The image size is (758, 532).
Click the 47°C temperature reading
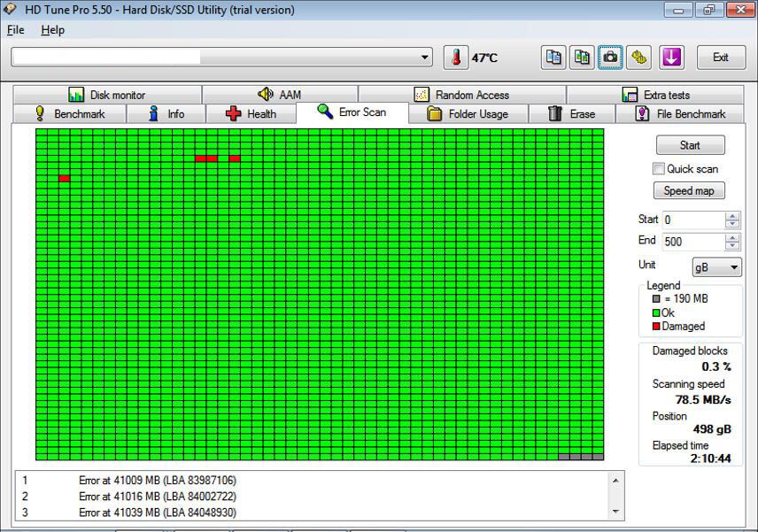tap(484, 58)
